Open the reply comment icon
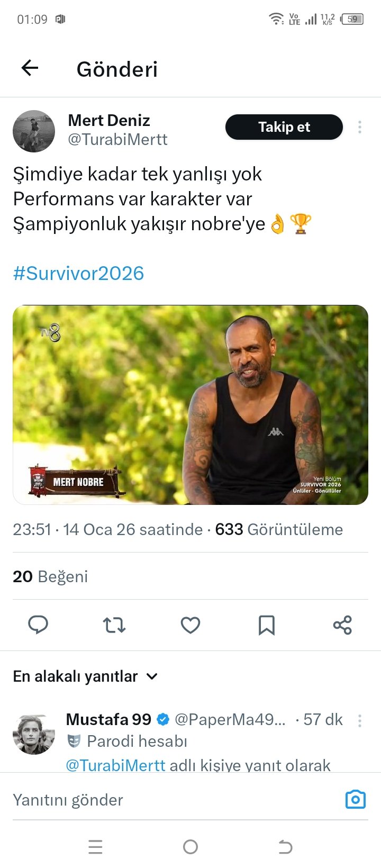Screen dimensions: 381x868 click(x=38, y=625)
